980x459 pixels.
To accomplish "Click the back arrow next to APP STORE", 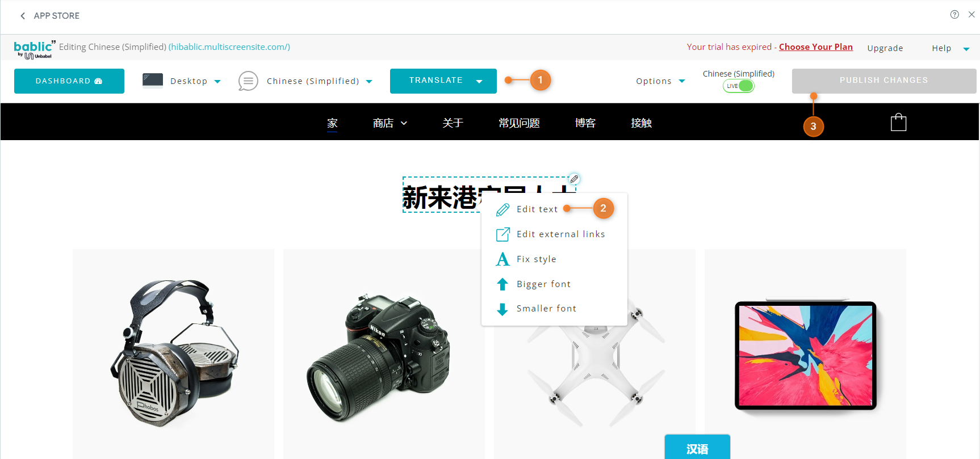I will click(x=23, y=16).
